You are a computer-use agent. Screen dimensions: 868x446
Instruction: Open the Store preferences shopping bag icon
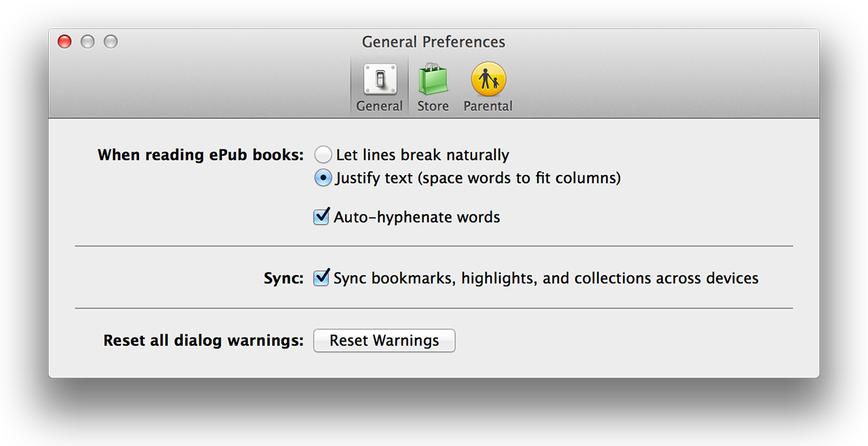click(x=433, y=80)
